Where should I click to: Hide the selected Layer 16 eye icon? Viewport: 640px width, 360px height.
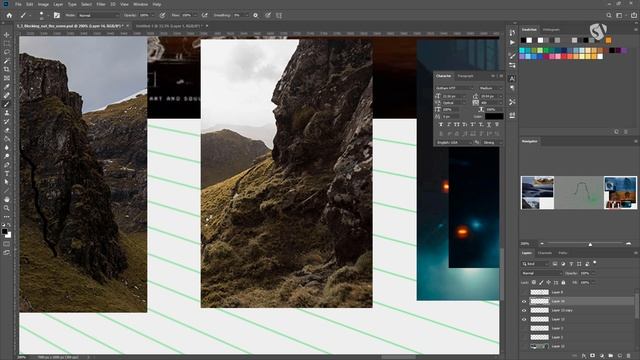click(524, 301)
